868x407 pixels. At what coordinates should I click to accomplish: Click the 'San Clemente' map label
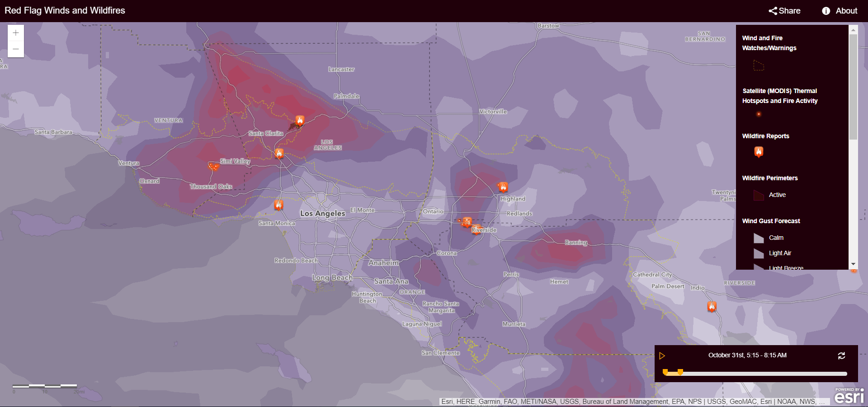click(441, 353)
